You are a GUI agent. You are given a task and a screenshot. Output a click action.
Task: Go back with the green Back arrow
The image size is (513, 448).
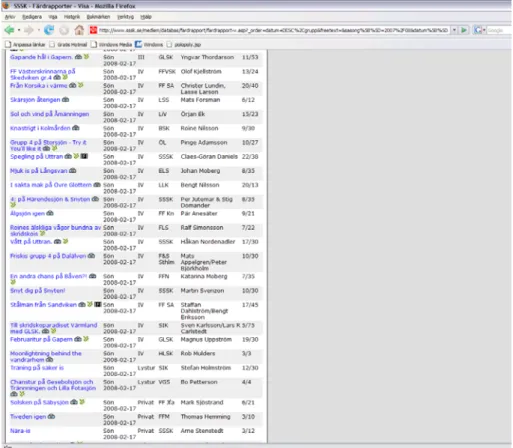9,30
